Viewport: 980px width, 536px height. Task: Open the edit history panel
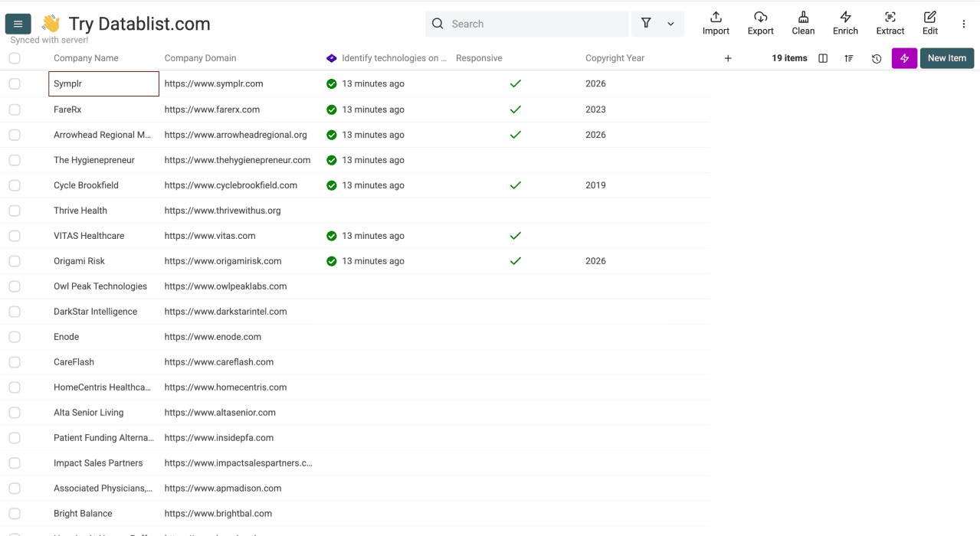tap(876, 58)
